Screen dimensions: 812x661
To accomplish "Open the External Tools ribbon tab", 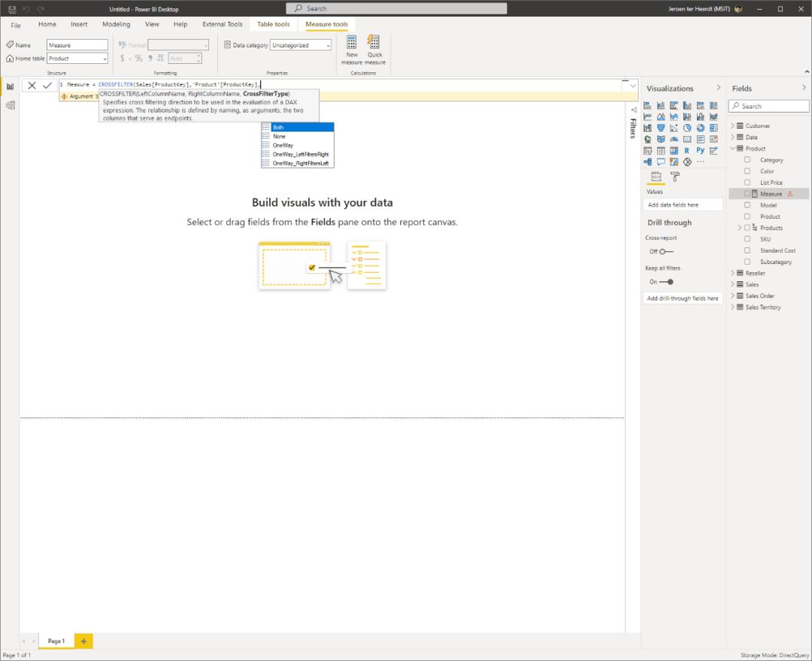I will point(222,23).
